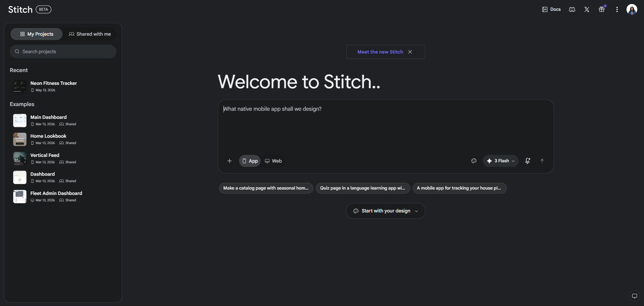Viewport: 644px width, 306px height.
Task: Click the Neon Fitness Tracker thumbnail
Action: [x=20, y=87]
